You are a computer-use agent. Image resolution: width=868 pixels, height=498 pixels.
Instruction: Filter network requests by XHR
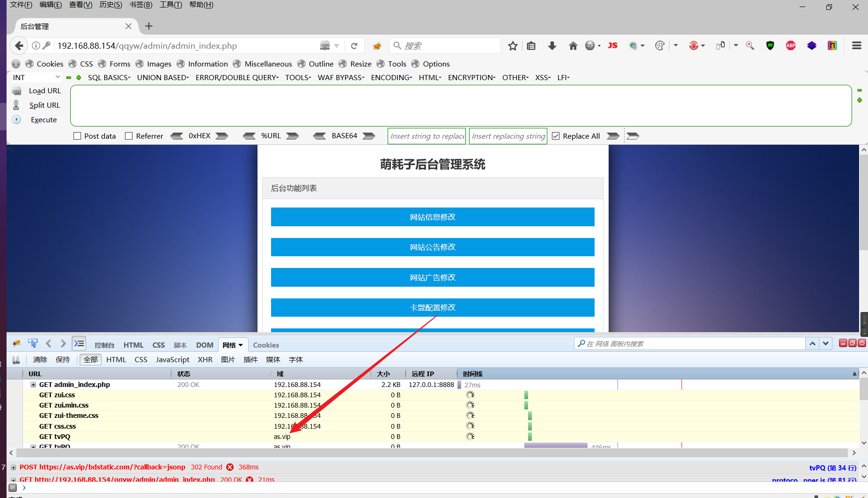(205, 359)
